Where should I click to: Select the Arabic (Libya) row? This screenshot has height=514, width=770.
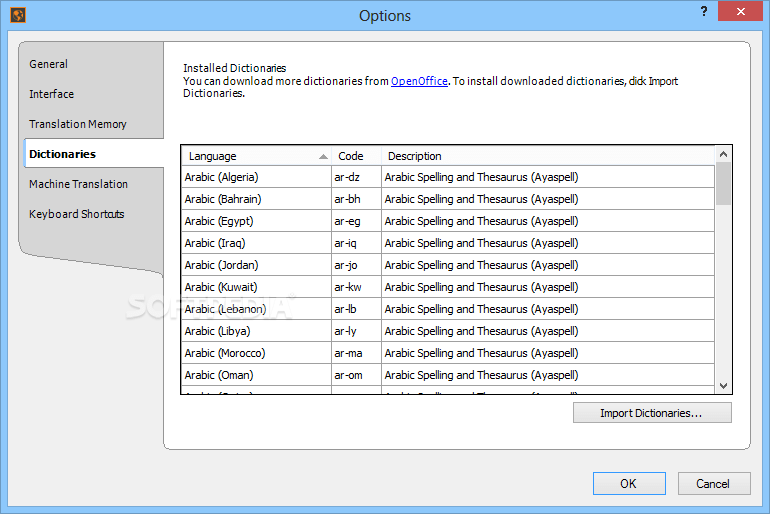point(448,331)
